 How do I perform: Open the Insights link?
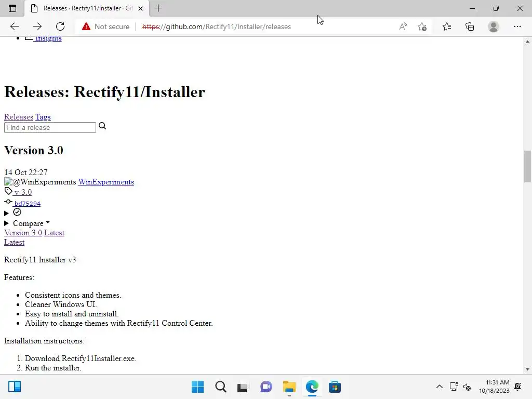[48, 38]
